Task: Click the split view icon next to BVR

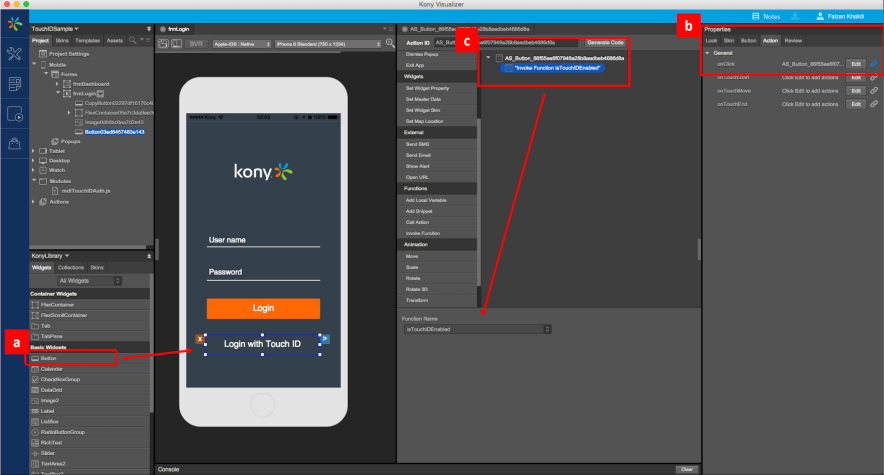Action: [x=176, y=43]
